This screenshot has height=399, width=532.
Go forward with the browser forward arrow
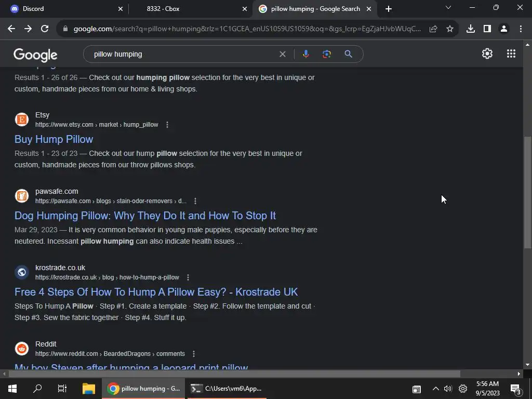28,29
